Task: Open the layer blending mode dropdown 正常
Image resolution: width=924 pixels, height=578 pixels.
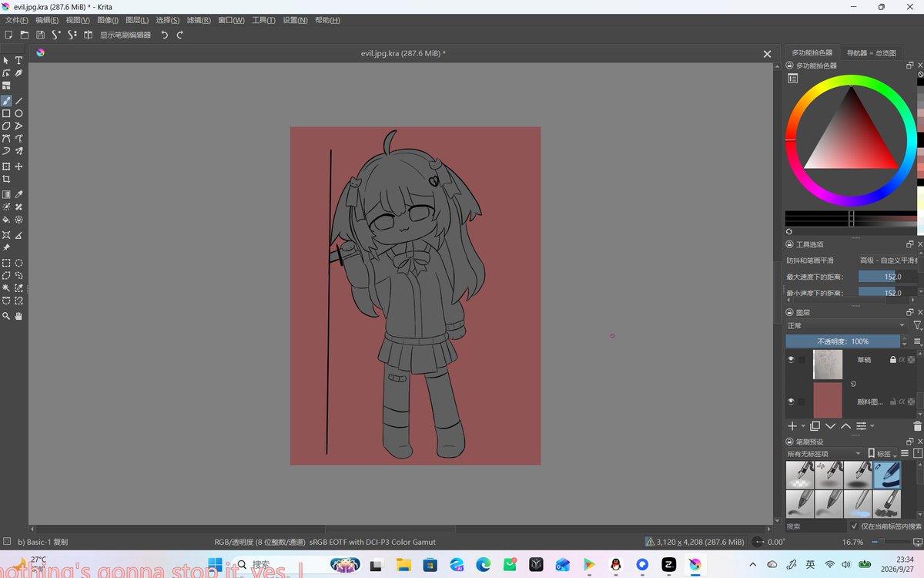Action: pyautogui.click(x=847, y=326)
